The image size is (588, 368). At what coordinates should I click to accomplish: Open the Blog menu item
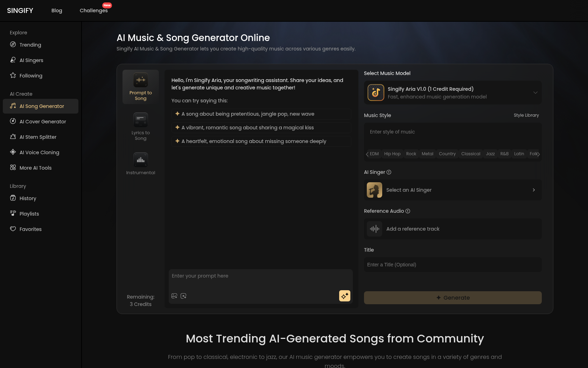point(57,11)
